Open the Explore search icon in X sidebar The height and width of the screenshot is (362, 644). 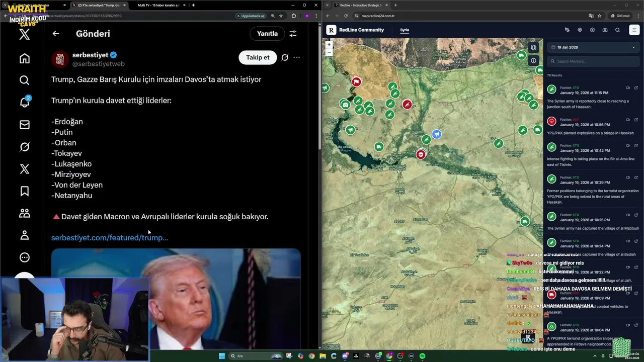coord(24,80)
